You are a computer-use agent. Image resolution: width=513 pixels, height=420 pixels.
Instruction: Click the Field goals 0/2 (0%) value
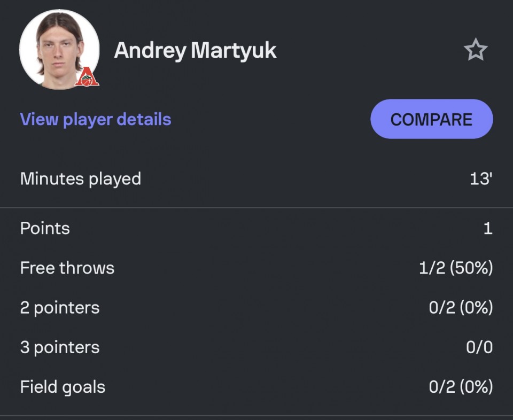[x=461, y=387]
